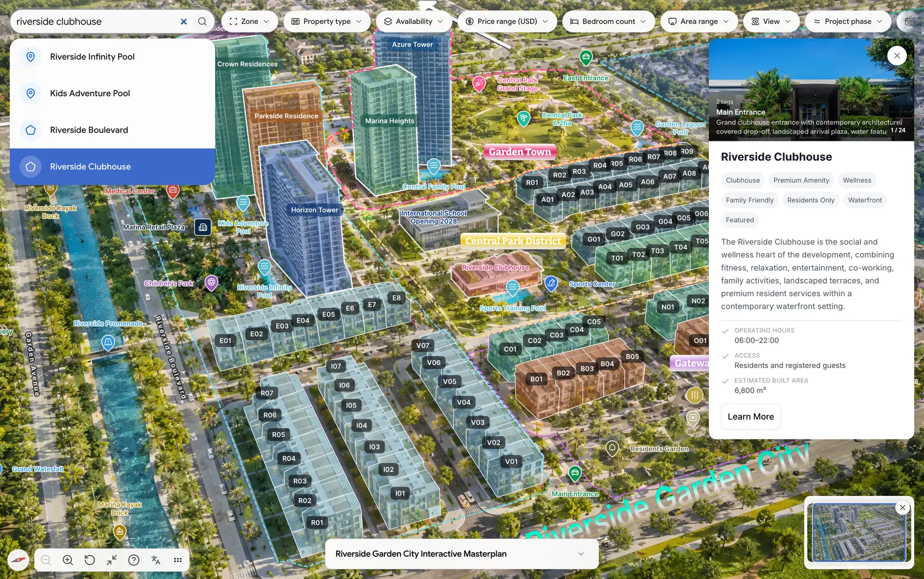Select the Children's Park marker
Screen dimensions: 924x579
tap(211, 282)
